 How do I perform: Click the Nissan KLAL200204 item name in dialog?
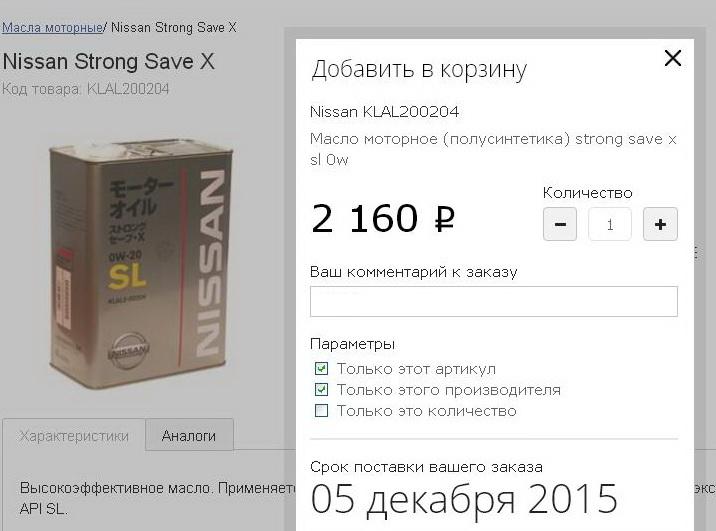pyautogui.click(x=384, y=112)
